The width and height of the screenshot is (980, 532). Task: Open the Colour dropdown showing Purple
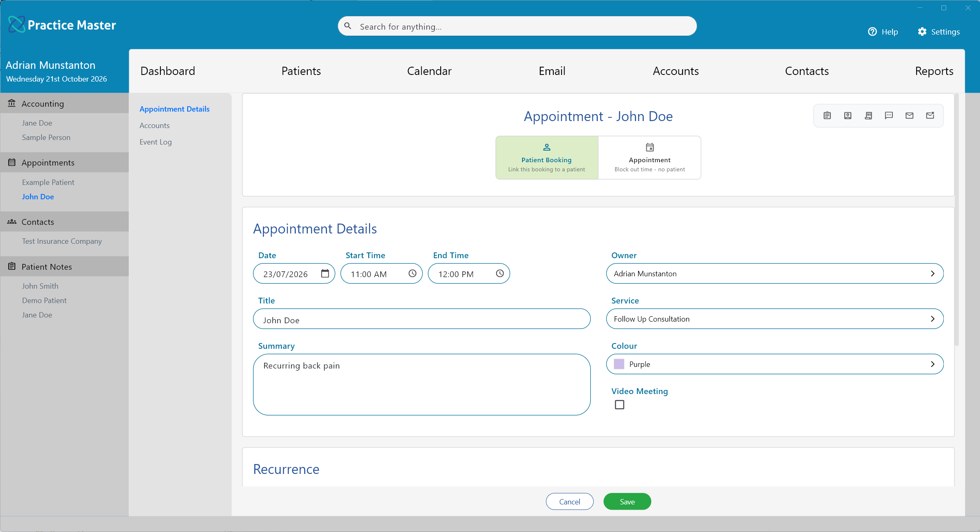tap(775, 364)
